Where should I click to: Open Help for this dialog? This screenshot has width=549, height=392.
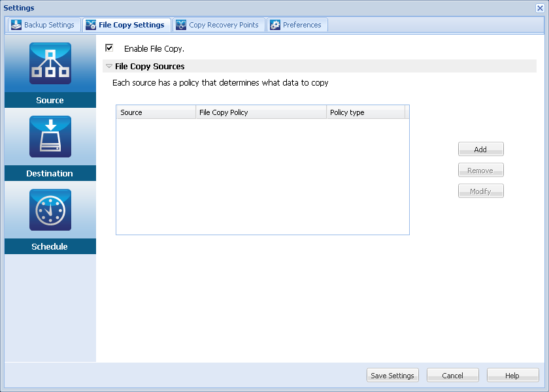(x=512, y=376)
